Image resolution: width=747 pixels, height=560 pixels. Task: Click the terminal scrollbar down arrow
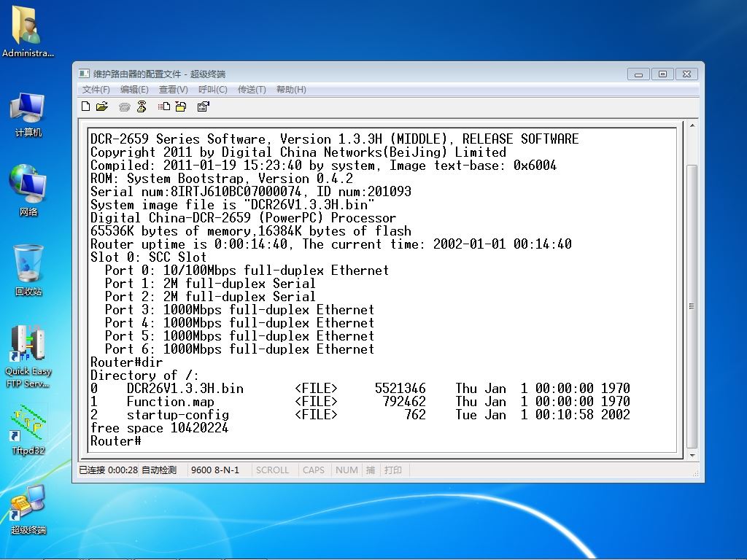(692, 455)
